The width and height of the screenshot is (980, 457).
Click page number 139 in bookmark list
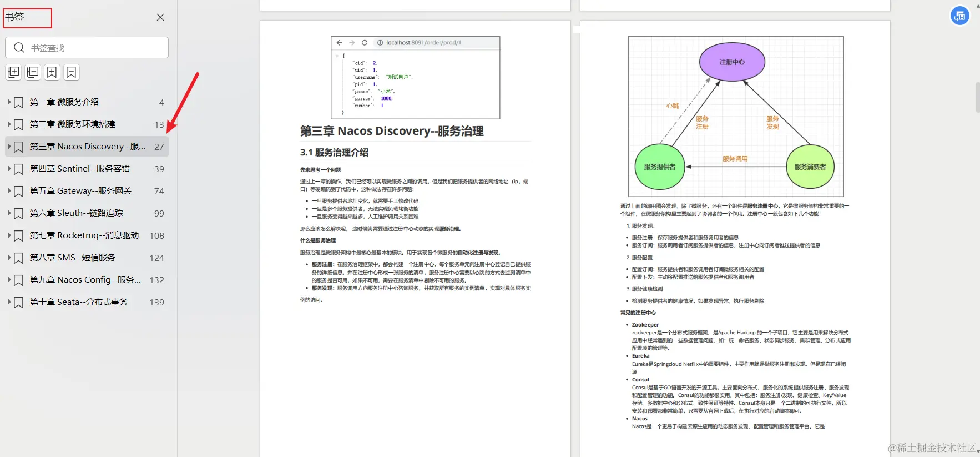point(157,302)
